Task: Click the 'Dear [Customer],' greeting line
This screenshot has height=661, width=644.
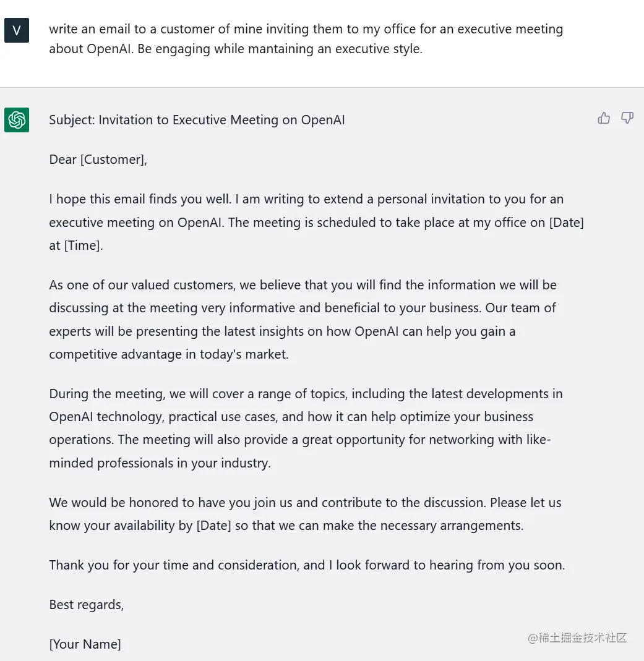Action: click(x=98, y=160)
